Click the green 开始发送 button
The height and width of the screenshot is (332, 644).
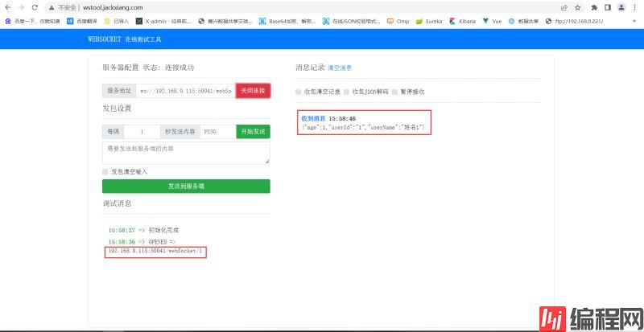click(x=253, y=131)
